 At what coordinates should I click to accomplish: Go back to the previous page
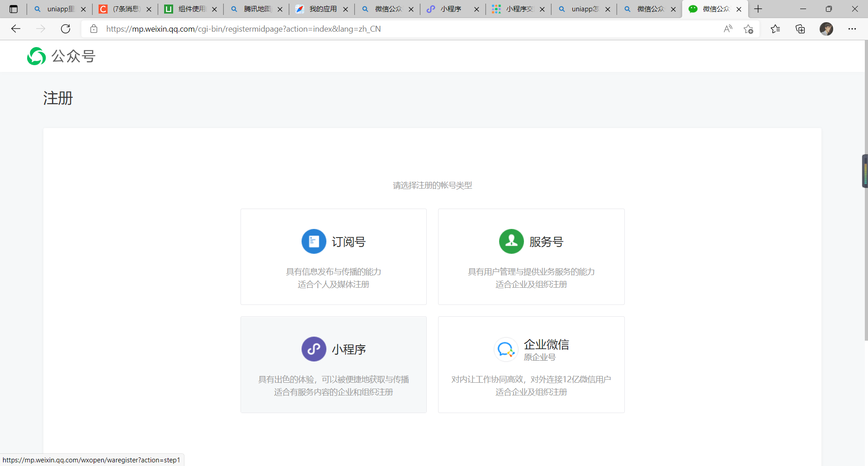(16, 29)
